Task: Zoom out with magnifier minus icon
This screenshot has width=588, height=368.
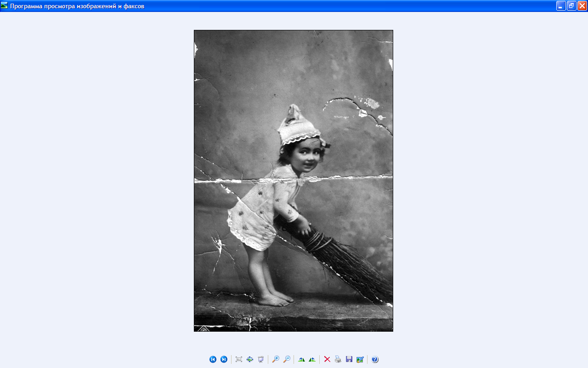Action: (x=287, y=359)
